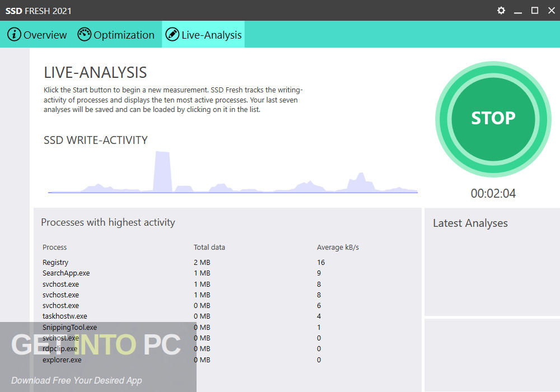Click the 00:02:04 elapsed timer

click(493, 194)
